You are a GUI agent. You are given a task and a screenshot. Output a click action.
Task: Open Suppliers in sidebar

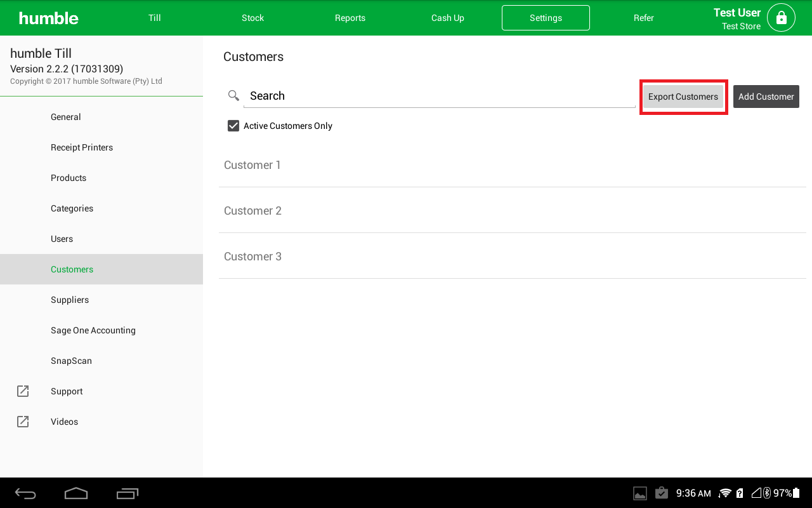coord(101,300)
